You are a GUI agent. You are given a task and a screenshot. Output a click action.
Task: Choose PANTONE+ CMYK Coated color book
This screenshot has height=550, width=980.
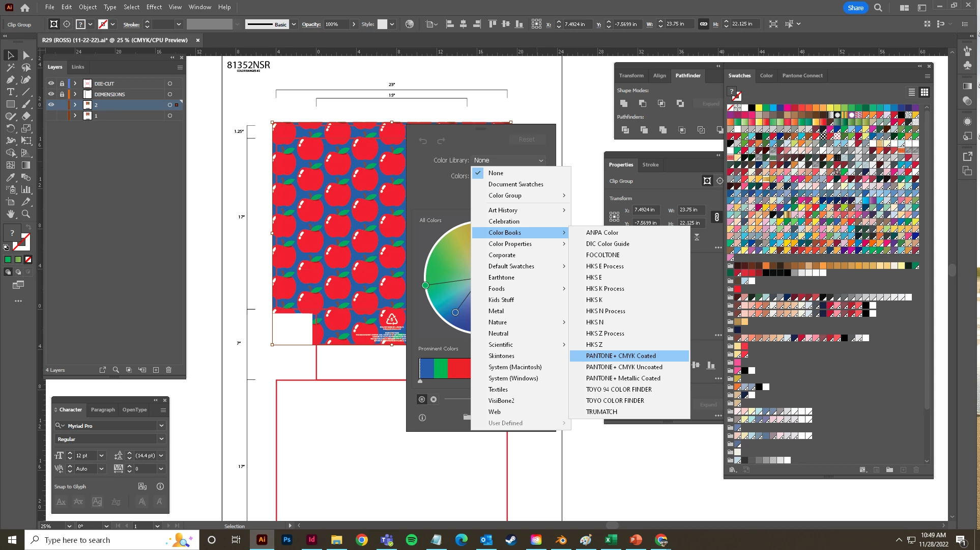pyautogui.click(x=621, y=356)
